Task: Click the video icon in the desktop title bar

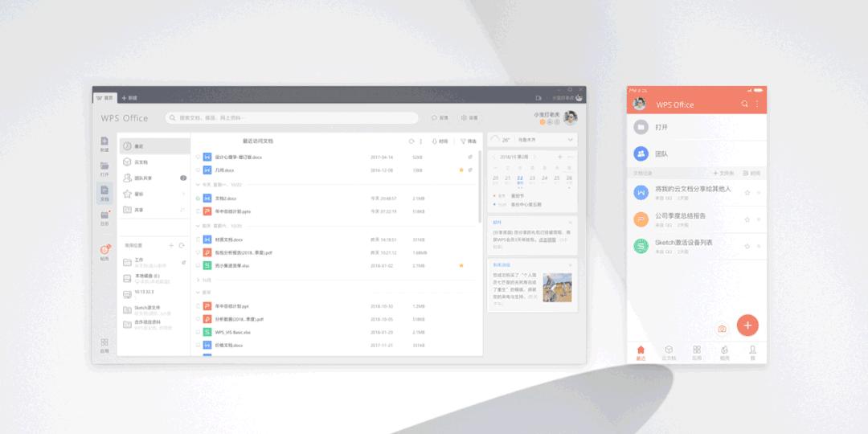Action: (x=538, y=98)
